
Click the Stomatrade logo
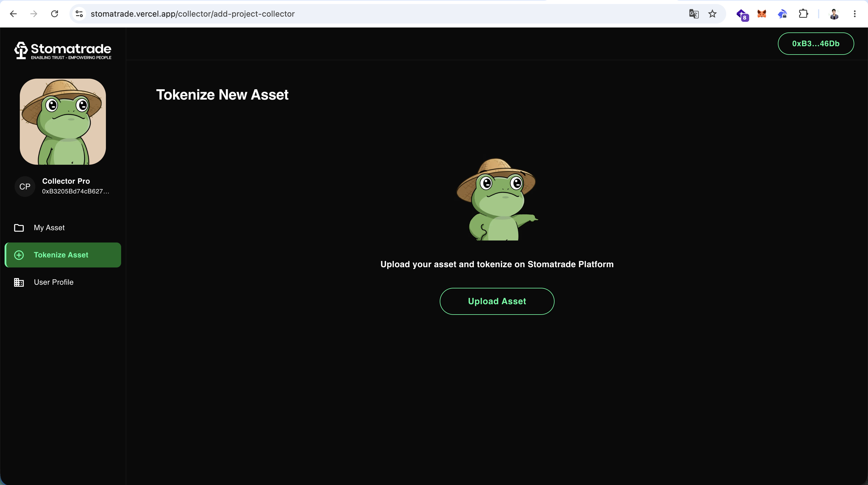[63, 51]
